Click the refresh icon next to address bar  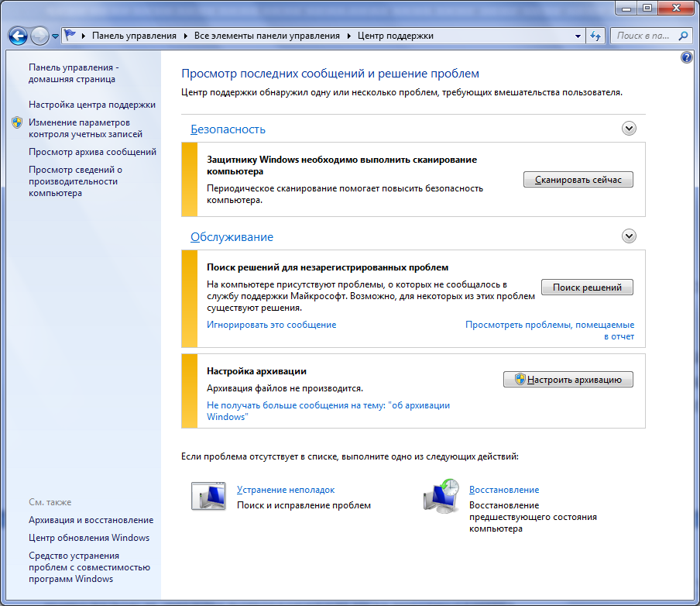595,36
